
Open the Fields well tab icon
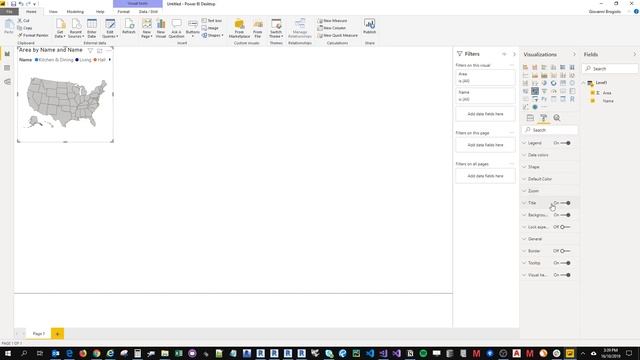click(x=530, y=118)
